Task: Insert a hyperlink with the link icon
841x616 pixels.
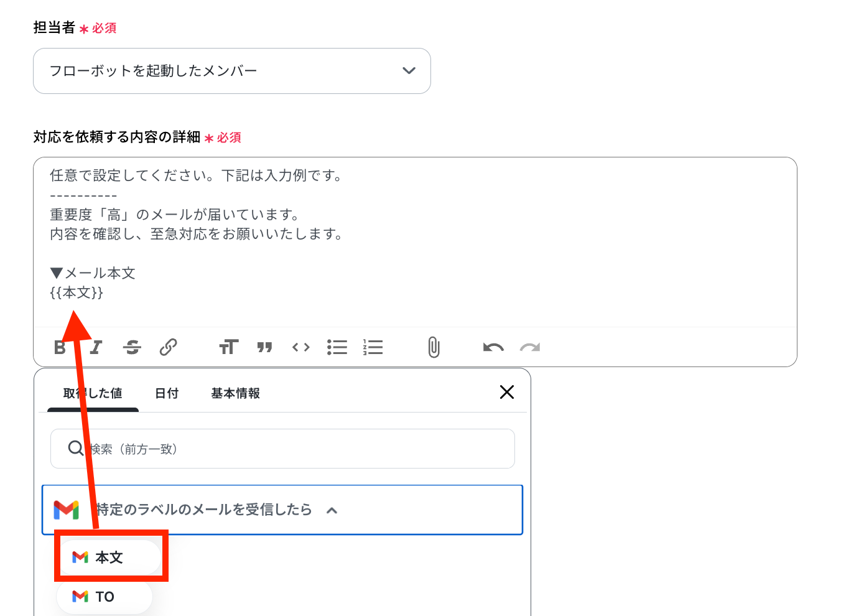Action: coord(168,347)
